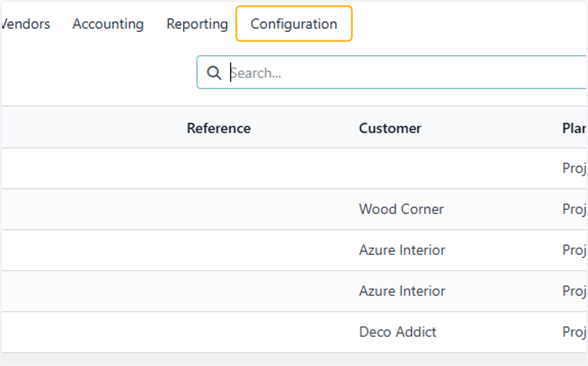Open the Vendors menu
The image size is (588, 366).
(25, 24)
